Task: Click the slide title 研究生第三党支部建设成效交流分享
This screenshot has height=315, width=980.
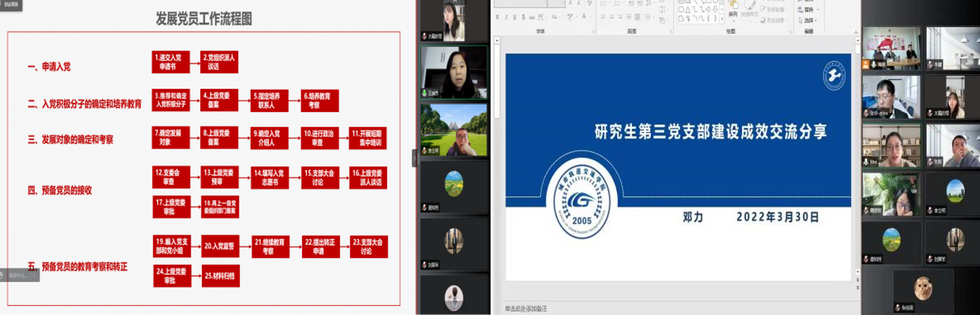Action: [710, 132]
